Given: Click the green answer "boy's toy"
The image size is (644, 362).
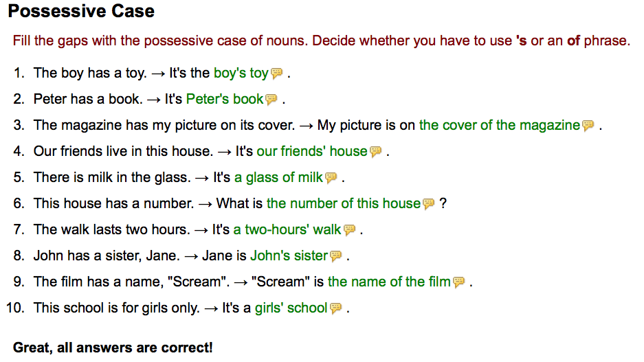Looking at the screenshot, I should click(241, 73).
